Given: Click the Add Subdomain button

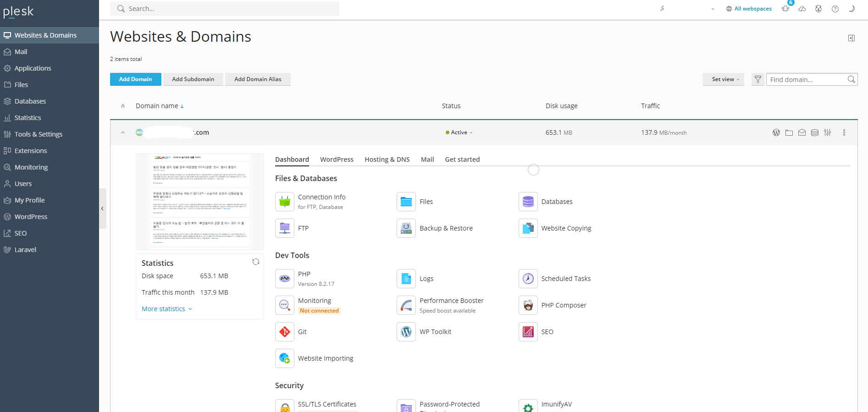Looking at the screenshot, I should pyautogui.click(x=193, y=79).
